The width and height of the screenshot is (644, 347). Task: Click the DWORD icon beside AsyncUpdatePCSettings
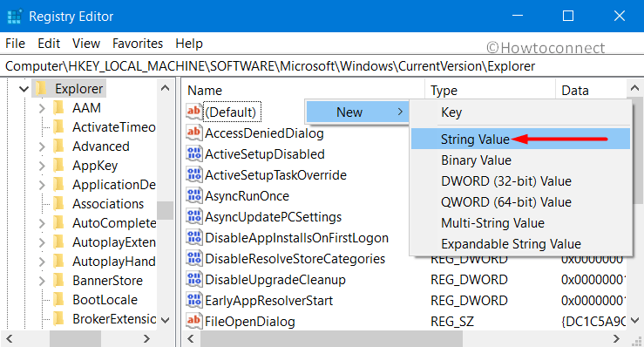pyautogui.click(x=193, y=217)
